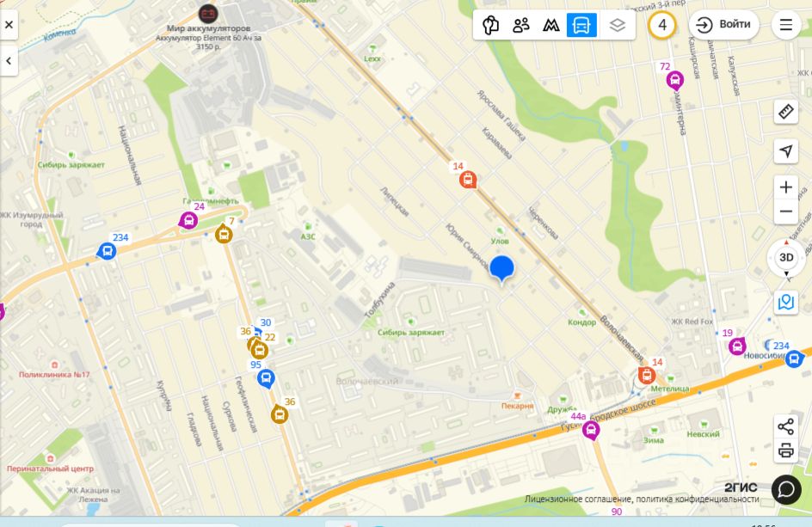Viewport: 812px width, 527px height.
Task: Click the Улов store label
Action: tap(499, 241)
